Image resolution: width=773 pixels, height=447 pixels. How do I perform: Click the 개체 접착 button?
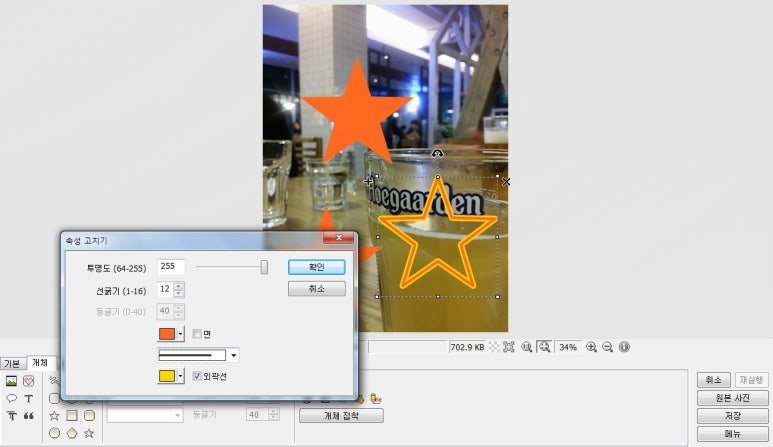pyautogui.click(x=341, y=416)
